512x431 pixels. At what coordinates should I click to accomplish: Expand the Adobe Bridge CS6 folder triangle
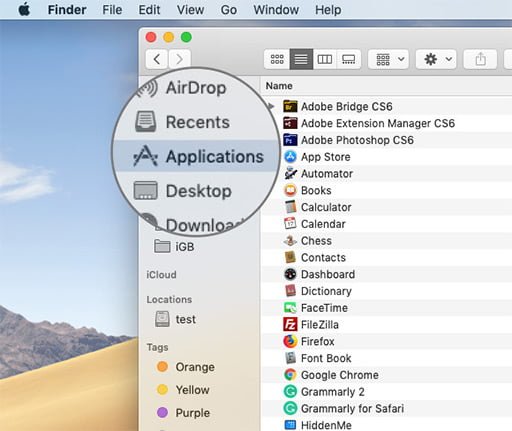[x=272, y=106]
